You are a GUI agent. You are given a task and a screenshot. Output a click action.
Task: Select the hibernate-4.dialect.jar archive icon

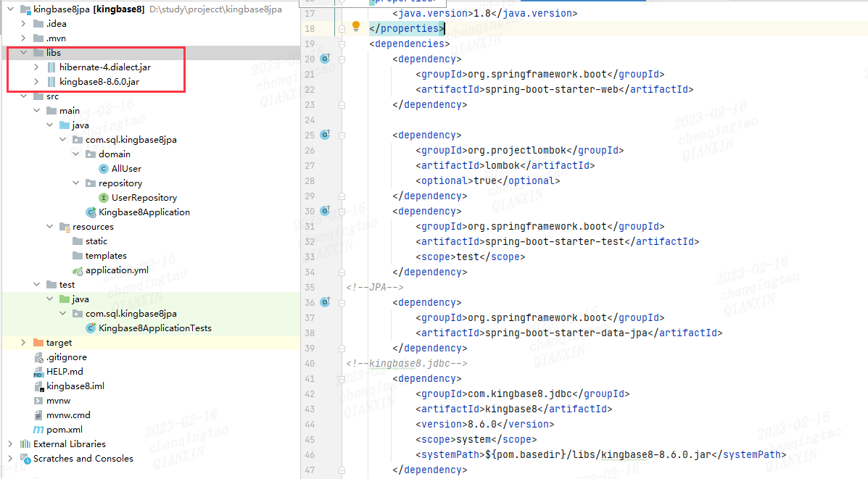pos(51,67)
